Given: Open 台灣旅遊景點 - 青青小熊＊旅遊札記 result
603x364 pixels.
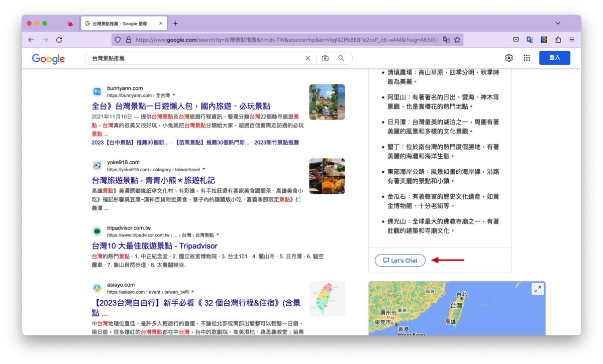Looking at the screenshot, I should pos(153,180).
